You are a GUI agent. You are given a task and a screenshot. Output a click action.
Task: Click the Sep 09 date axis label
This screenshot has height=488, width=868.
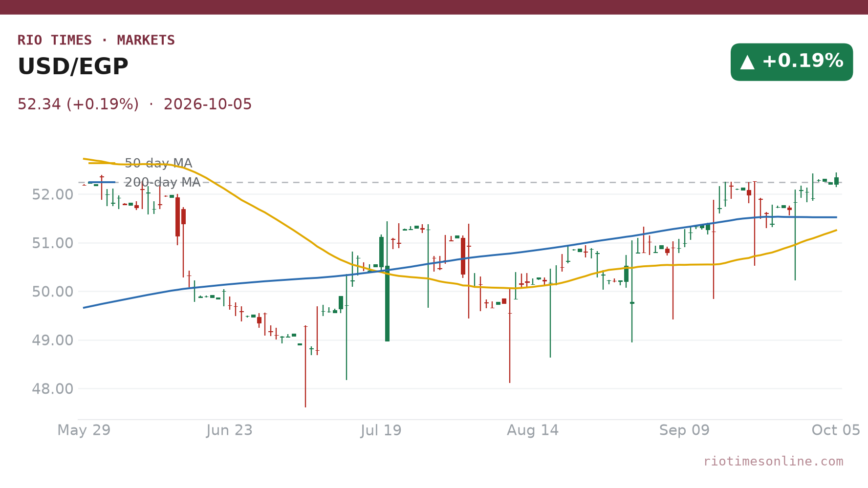[684, 430]
